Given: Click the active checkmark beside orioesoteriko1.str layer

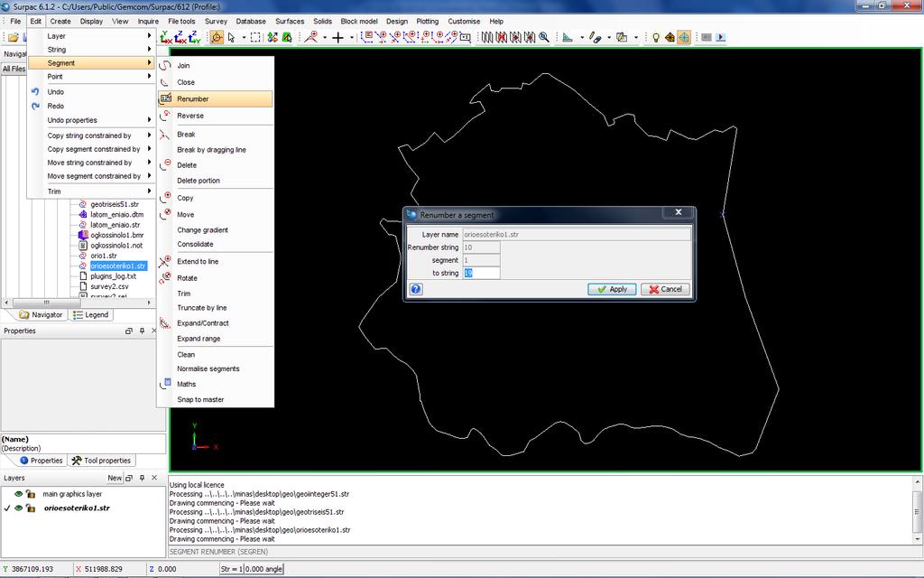Looking at the screenshot, I should [7, 508].
